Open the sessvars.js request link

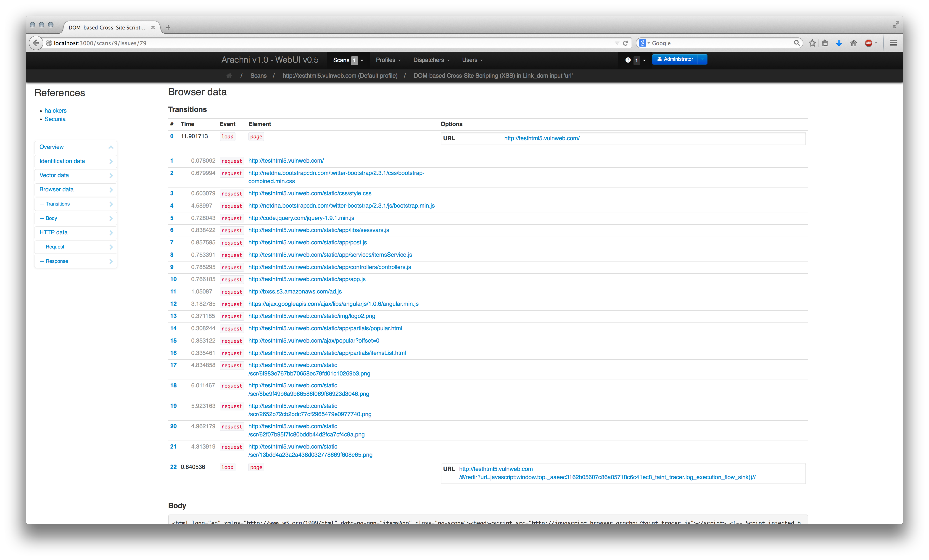click(x=319, y=230)
